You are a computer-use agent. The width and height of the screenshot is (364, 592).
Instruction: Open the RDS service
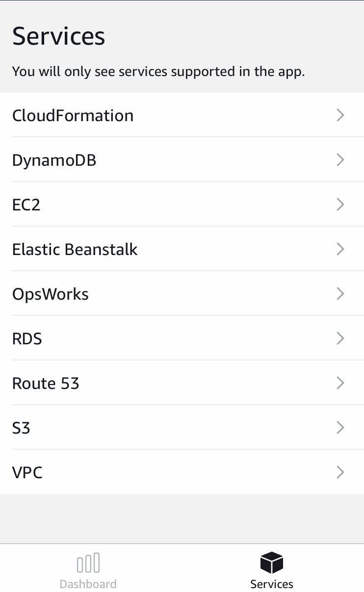27,338
